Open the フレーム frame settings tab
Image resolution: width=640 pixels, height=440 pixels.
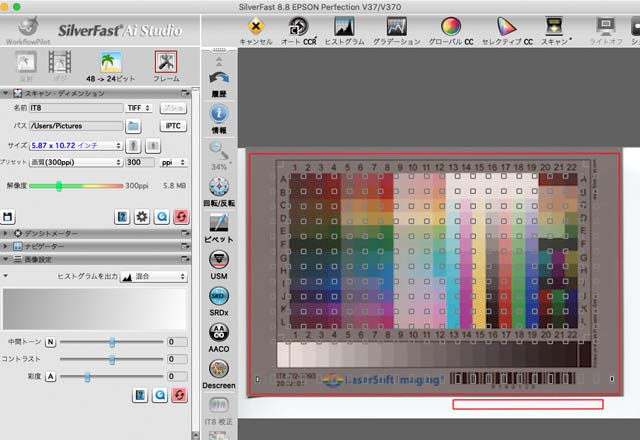[x=166, y=64]
